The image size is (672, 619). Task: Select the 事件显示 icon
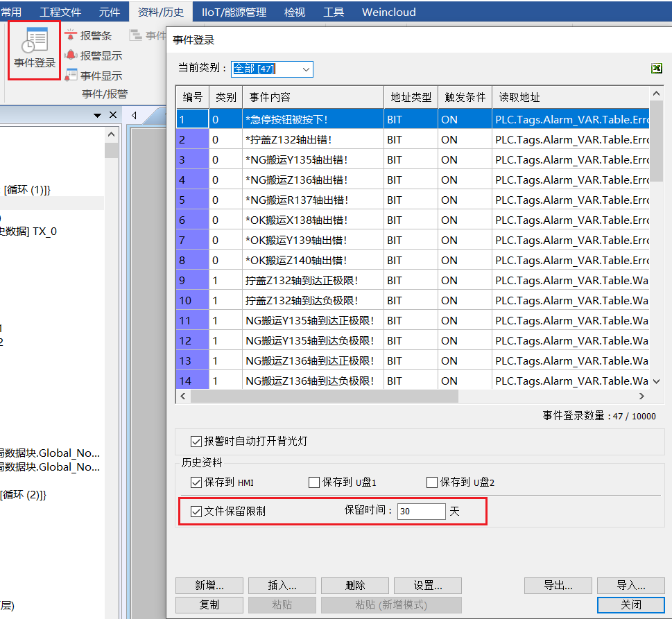point(71,76)
